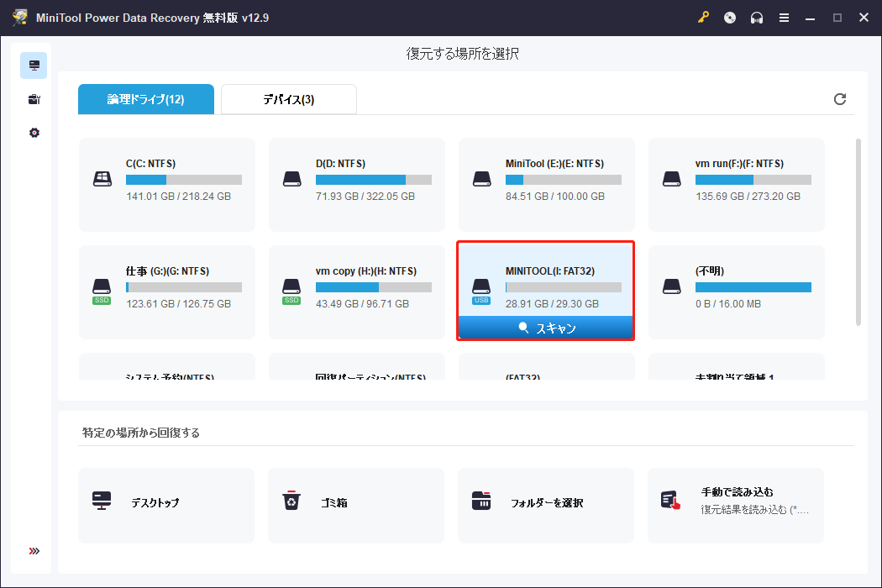Click the vm copy (H:) SSD icon
Viewport: 882px width, 588px height.
[x=291, y=291]
